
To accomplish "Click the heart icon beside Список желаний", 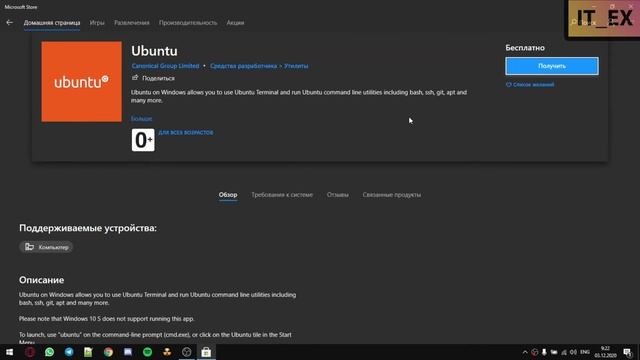I will point(509,84).
